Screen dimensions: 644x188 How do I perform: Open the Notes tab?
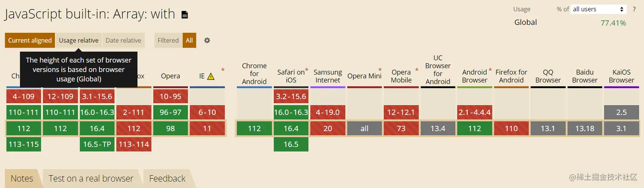coord(22,179)
